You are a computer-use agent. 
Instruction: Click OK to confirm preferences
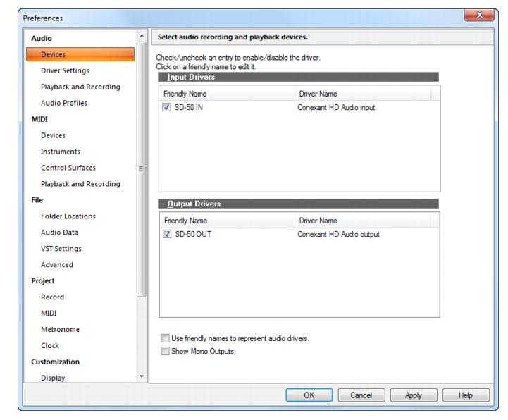pos(309,395)
